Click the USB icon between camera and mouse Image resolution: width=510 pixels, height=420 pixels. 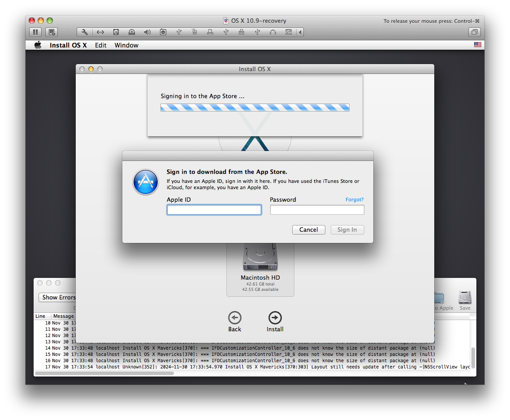(x=179, y=32)
